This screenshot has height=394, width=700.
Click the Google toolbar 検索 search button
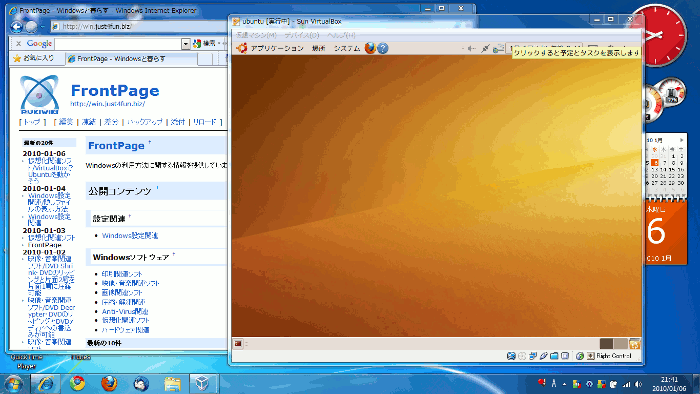click(204, 43)
